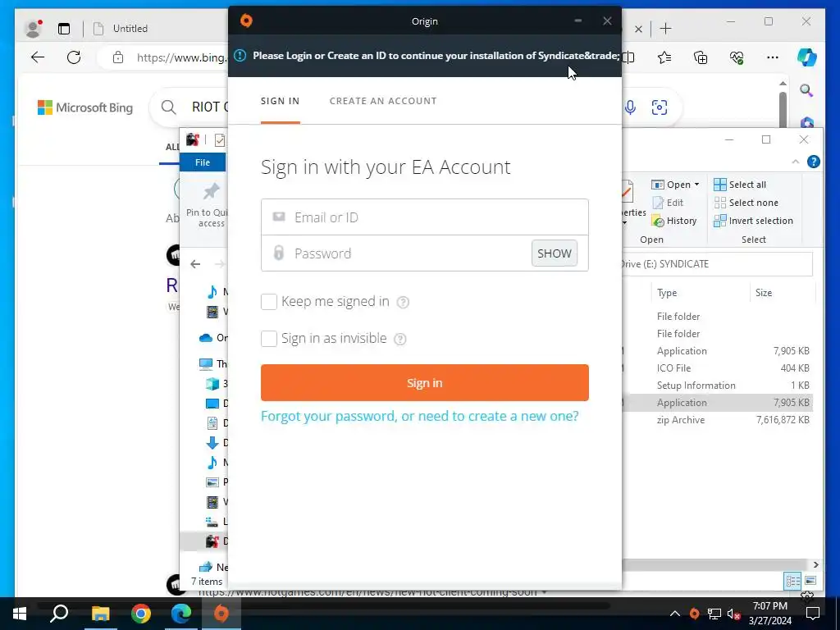840x630 pixels.
Task: Open a new Edge tab
Action: tap(665, 29)
